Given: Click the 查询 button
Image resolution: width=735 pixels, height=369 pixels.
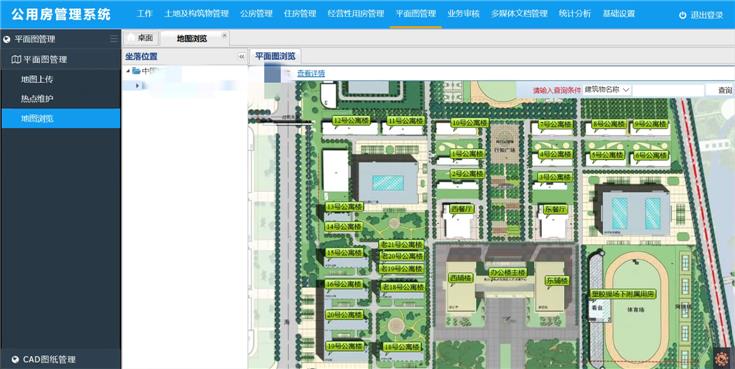Looking at the screenshot, I should click(725, 90).
